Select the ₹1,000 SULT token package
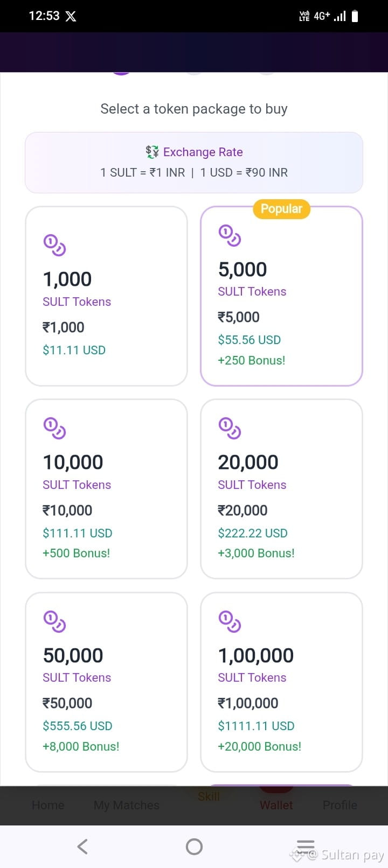This screenshot has width=388, height=868. [x=106, y=296]
